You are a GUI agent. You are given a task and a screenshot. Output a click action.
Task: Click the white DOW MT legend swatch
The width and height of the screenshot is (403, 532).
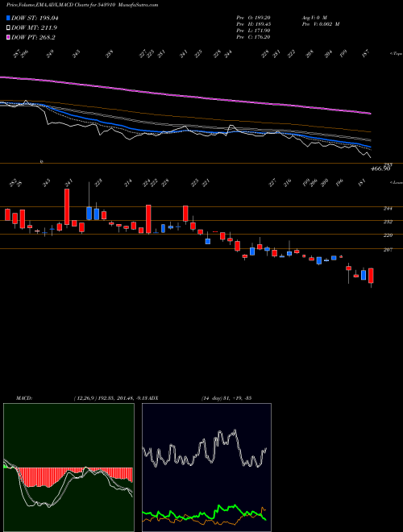click(8, 27)
